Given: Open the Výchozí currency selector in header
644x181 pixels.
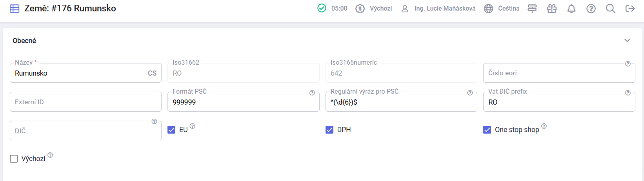Looking at the screenshot, I should tap(374, 9).
